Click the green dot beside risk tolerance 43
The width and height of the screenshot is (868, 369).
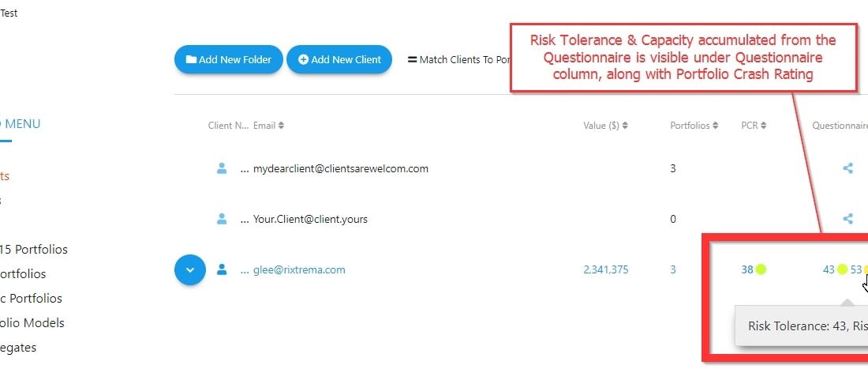click(x=842, y=269)
